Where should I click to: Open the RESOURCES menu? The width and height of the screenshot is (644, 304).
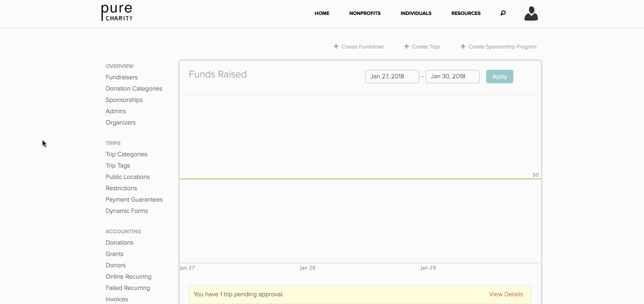pyautogui.click(x=466, y=13)
